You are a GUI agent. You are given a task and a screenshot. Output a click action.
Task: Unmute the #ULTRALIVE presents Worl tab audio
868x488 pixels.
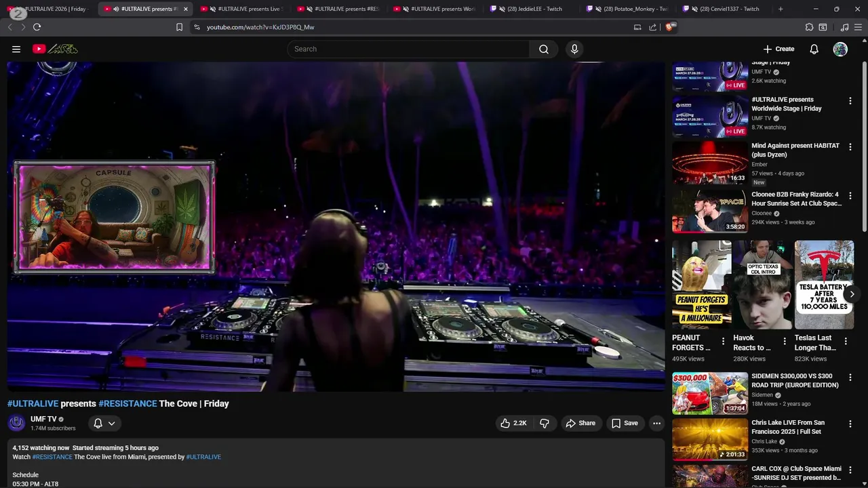pos(406,9)
